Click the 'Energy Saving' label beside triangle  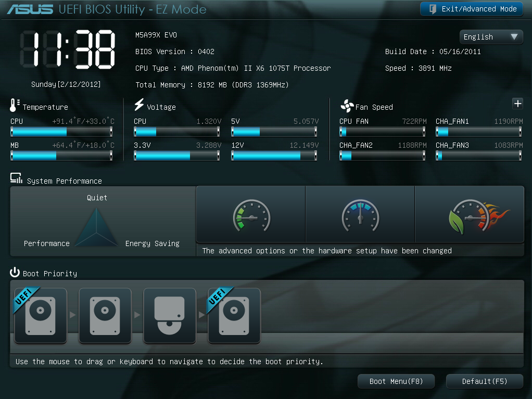[153, 244]
